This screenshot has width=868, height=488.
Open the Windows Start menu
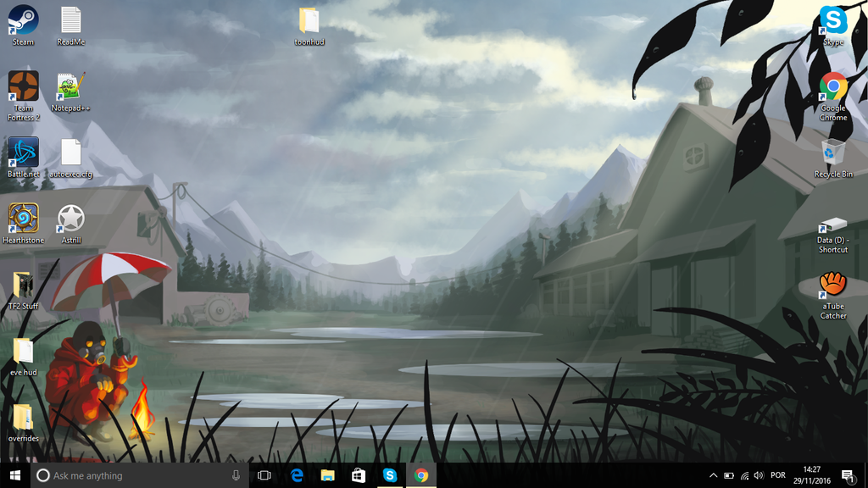point(15,475)
